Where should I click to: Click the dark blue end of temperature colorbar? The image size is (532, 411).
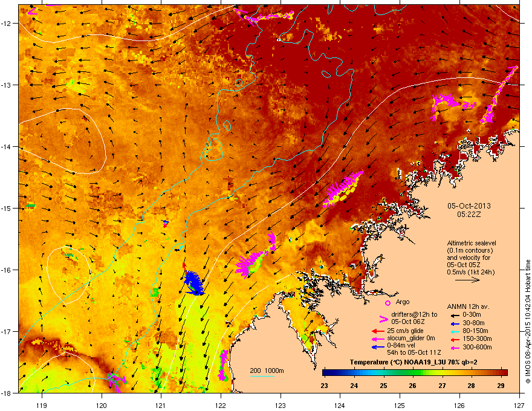pos(328,373)
